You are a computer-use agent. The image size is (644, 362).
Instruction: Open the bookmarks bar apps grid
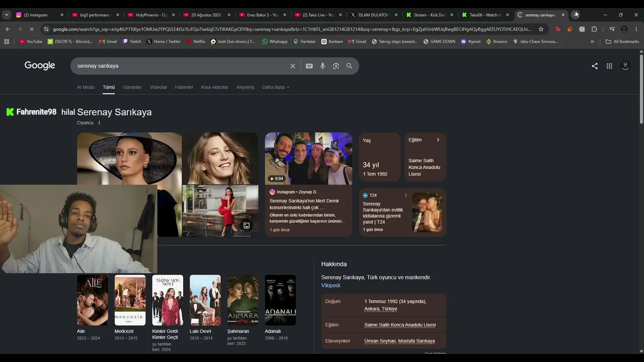(7, 41)
